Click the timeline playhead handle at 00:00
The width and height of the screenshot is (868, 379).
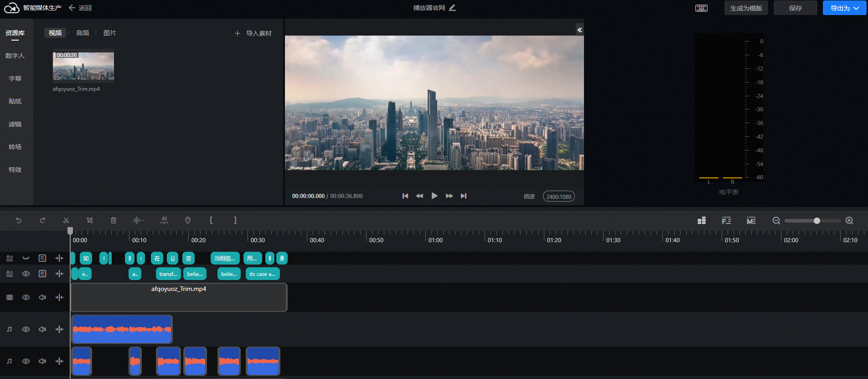coord(70,231)
